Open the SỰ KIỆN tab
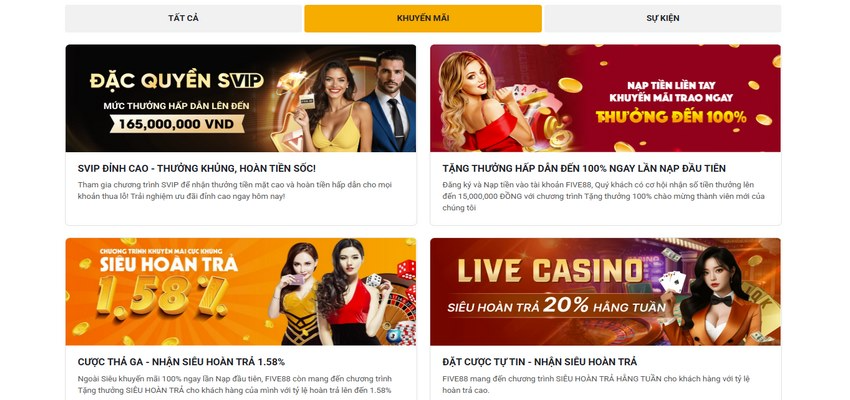This screenshot has height=400, width=850. 662,18
